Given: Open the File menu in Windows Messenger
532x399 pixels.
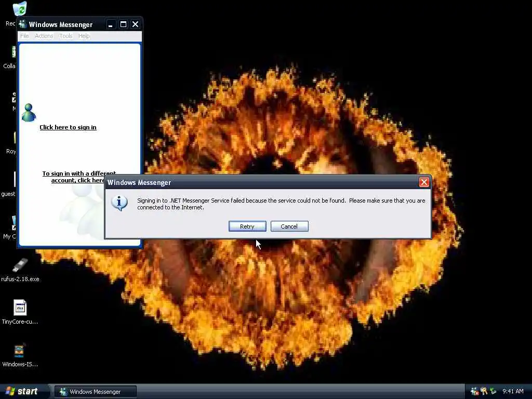Looking at the screenshot, I should click(x=24, y=36).
